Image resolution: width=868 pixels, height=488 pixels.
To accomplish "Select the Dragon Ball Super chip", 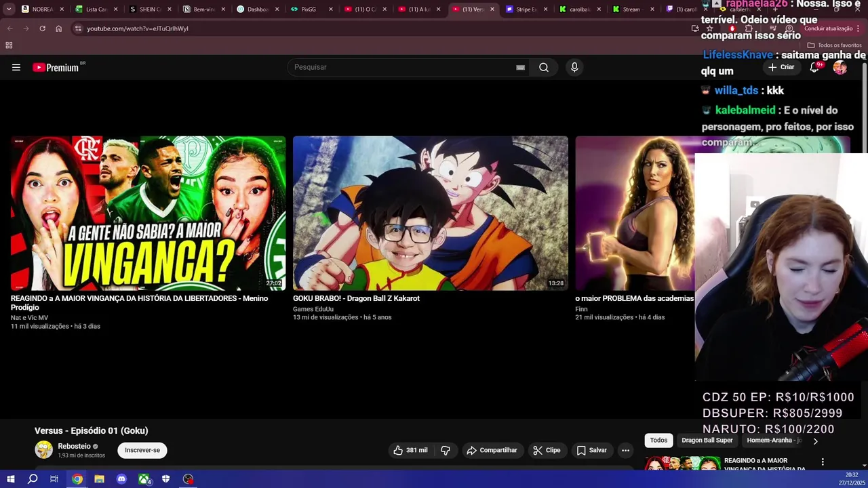I will (x=707, y=441).
